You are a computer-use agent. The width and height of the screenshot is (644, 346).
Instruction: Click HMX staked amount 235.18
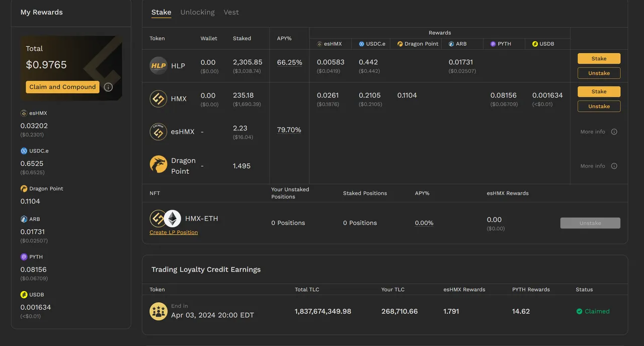click(244, 96)
